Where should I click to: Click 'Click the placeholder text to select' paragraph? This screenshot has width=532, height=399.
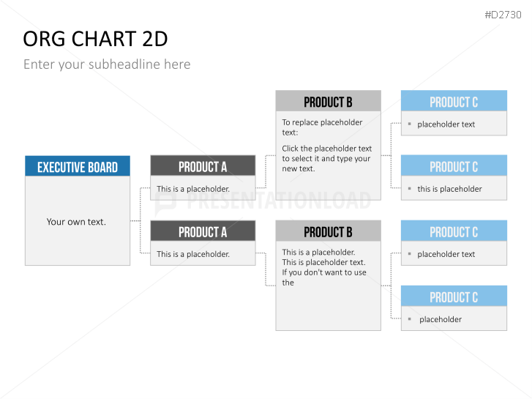point(326,159)
